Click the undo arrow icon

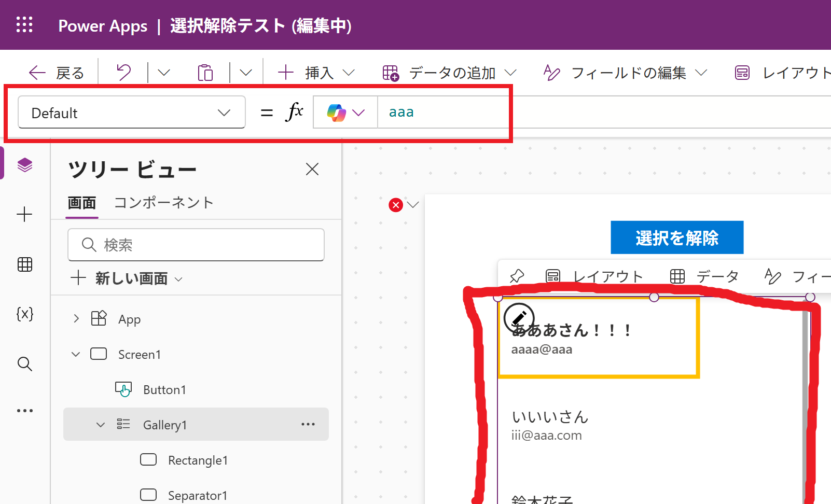click(x=123, y=73)
